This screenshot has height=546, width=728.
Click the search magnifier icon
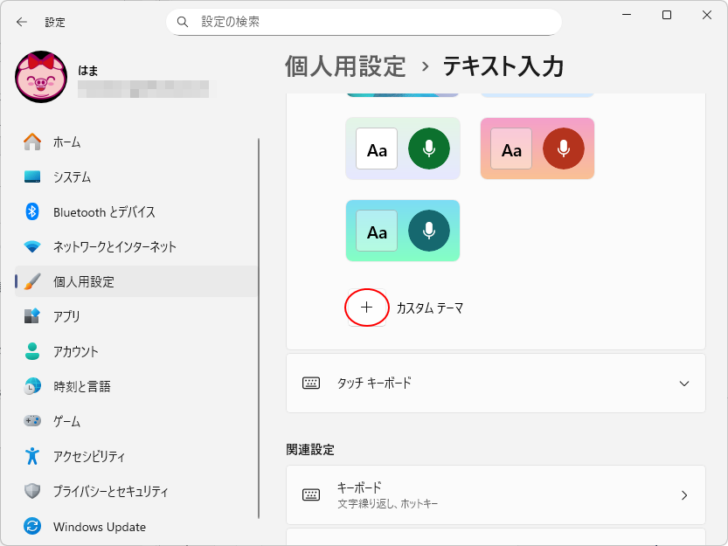pyautogui.click(x=183, y=21)
